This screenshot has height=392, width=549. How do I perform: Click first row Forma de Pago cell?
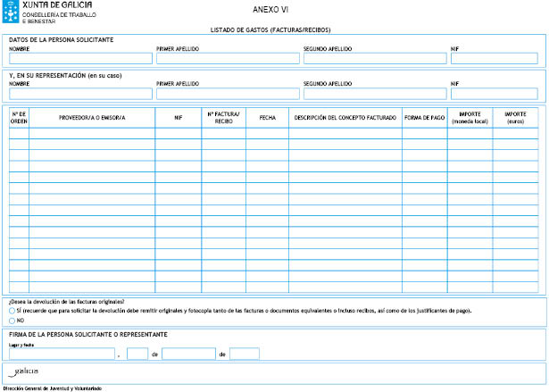point(424,133)
